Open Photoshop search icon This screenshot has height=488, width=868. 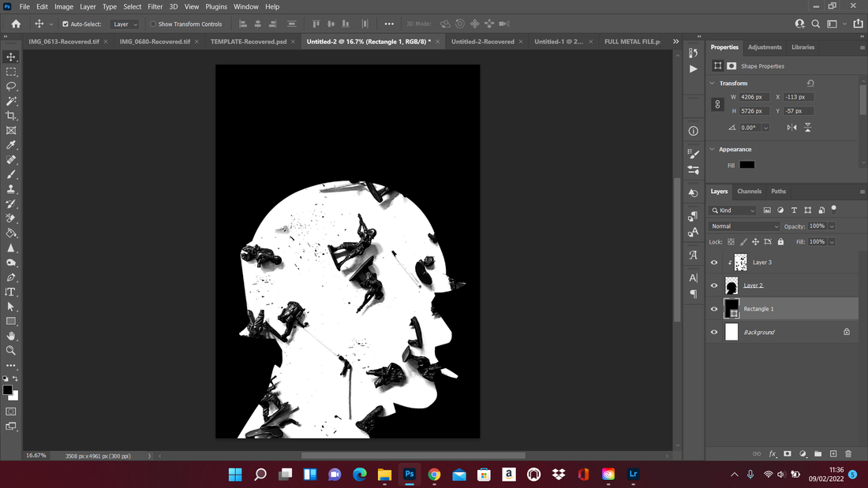point(815,24)
